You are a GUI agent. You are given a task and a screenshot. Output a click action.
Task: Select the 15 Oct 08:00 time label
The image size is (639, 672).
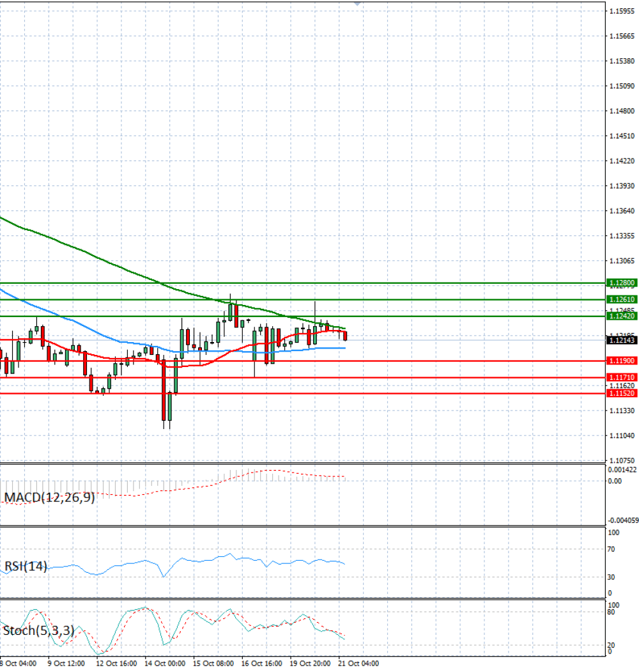pos(213,664)
